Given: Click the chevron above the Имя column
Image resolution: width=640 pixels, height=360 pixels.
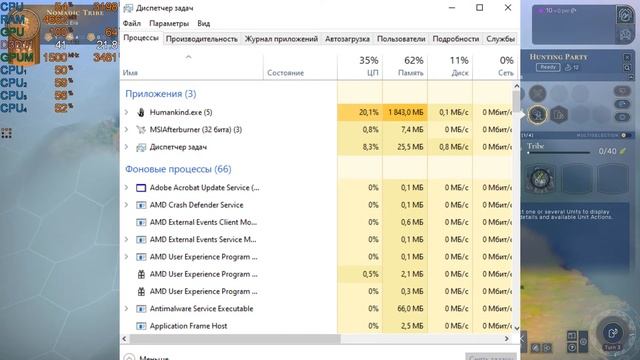Looking at the screenshot, I should coord(188,57).
